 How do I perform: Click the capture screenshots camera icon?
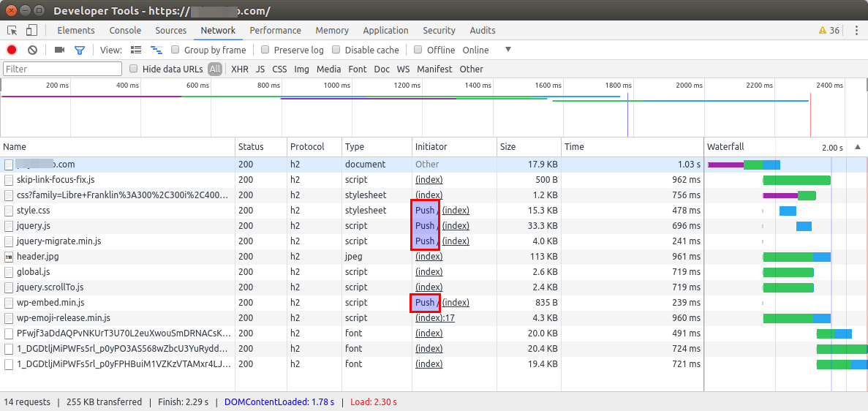pos(59,50)
